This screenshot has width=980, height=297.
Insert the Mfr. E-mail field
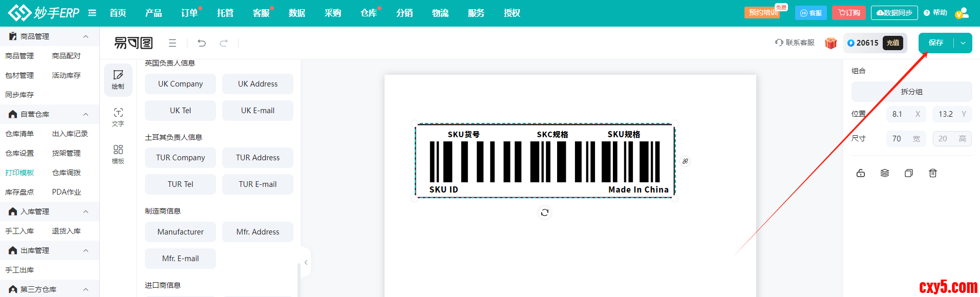(180, 259)
